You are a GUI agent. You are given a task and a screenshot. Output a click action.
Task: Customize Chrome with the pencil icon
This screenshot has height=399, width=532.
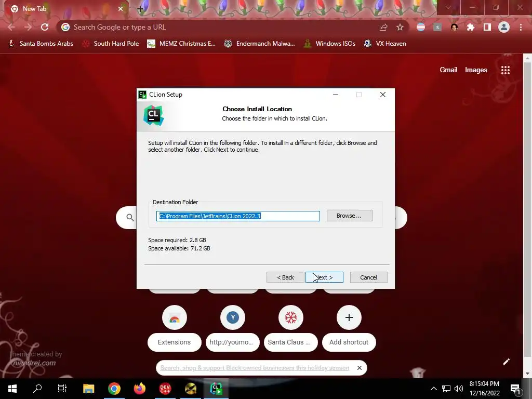506,362
